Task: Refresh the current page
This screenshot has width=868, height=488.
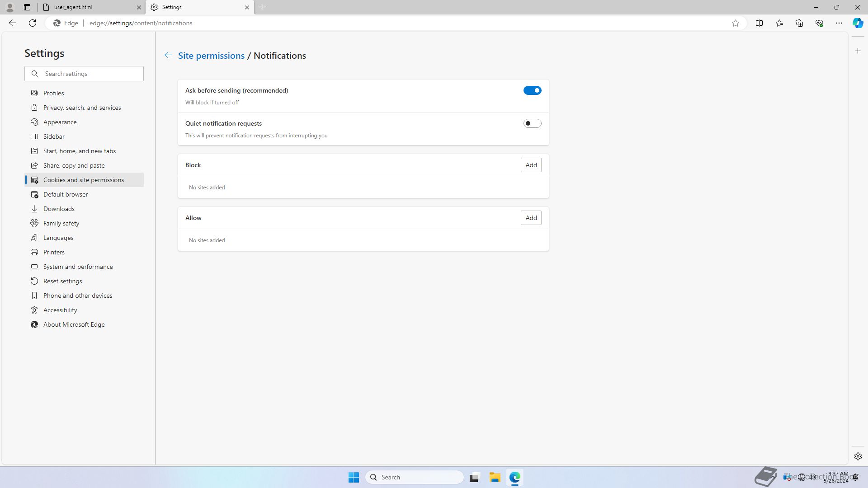Action: coord(33,23)
